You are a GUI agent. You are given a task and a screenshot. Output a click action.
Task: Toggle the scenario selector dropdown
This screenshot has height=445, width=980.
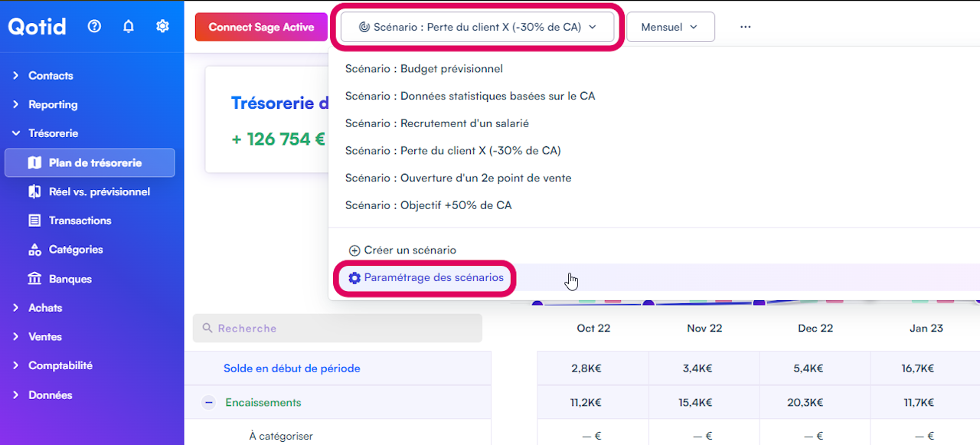point(478,27)
